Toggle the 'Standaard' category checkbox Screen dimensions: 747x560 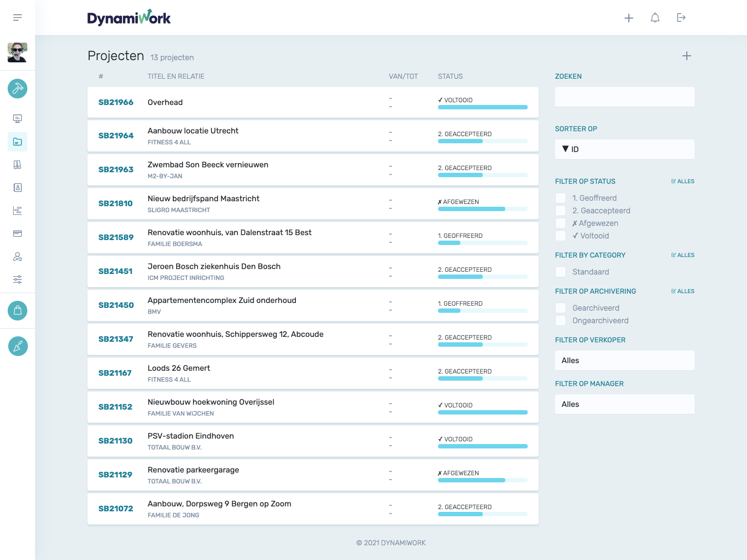click(561, 272)
